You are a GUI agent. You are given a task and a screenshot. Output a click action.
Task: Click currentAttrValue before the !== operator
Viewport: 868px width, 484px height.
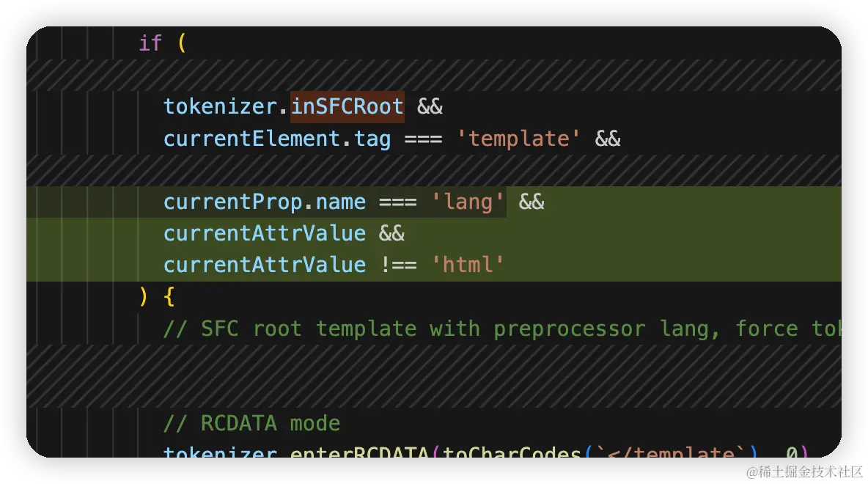tap(265, 265)
